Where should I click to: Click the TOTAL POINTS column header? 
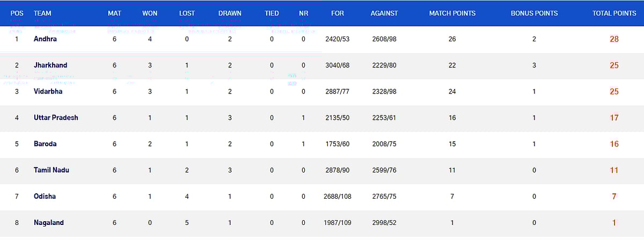click(x=614, y=13)
